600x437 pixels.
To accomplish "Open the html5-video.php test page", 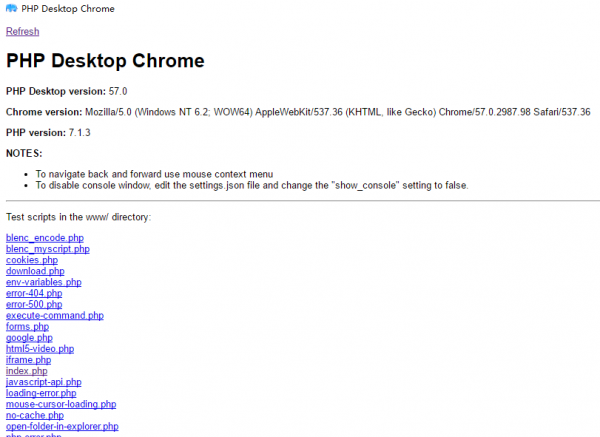I will [40, 349].
